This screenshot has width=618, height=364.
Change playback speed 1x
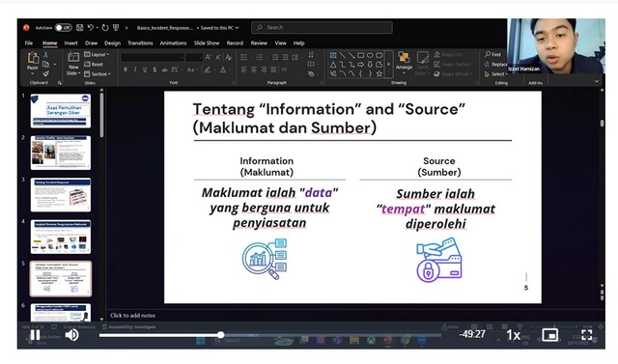[513, 335]
